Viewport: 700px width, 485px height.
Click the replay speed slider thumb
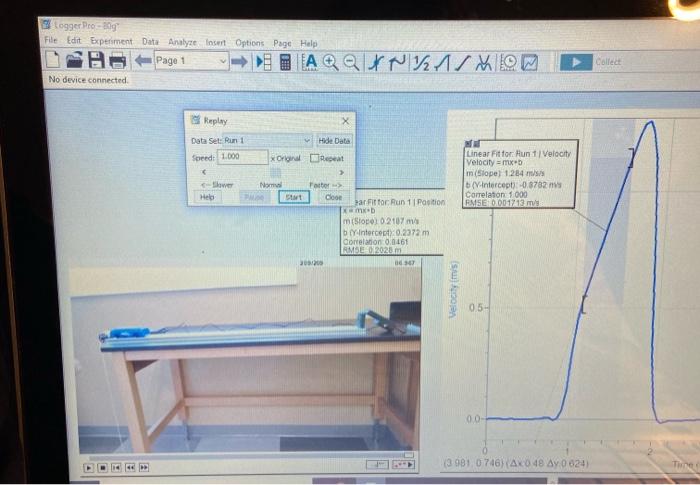pyautogui.click(x=276, y=172)
